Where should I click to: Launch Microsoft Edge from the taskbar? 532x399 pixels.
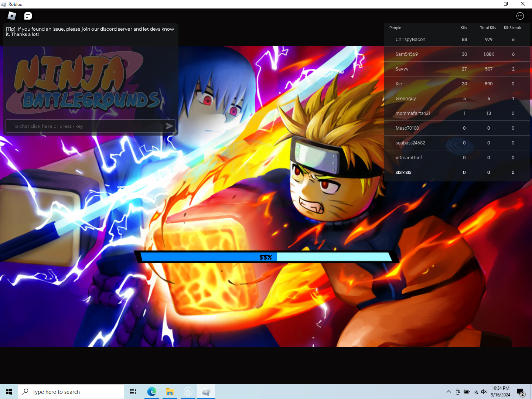click(x=151, y=392)
